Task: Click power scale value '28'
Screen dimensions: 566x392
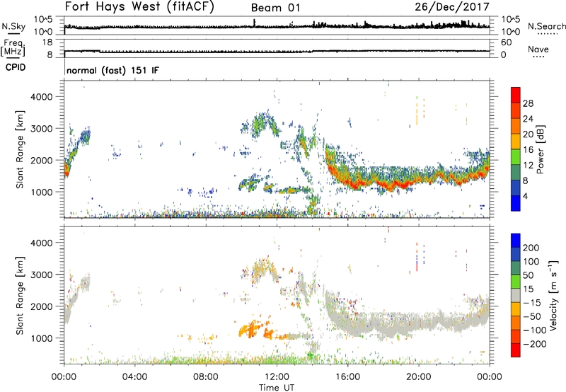Action: click(528, 103)
